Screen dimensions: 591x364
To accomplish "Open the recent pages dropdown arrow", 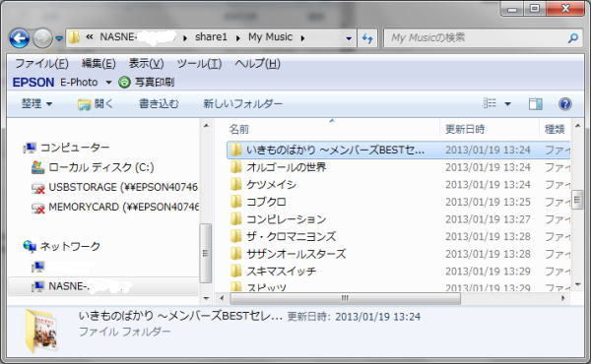I will [x=59, y=38].
